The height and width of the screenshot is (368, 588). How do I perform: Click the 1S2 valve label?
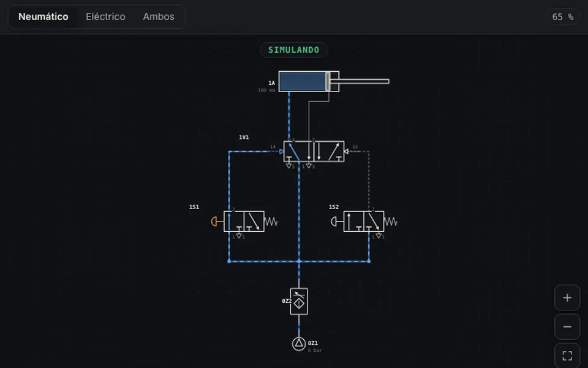[x=334, y=207]
